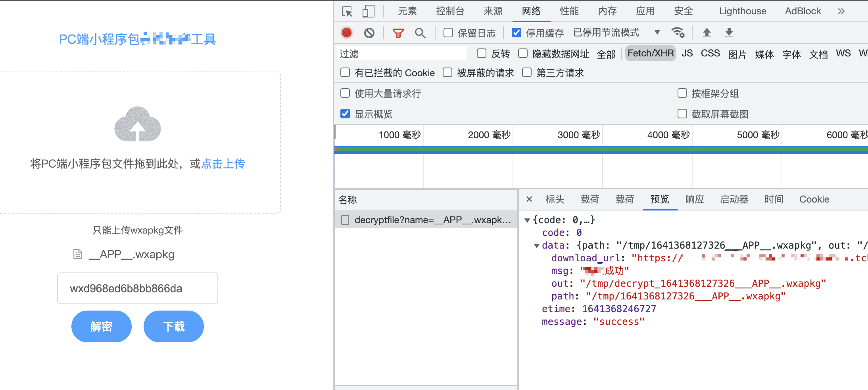Enable 使用大量请求行 checkbox
The height and width of the screenshot is (390, 868).
coord(345,93)
